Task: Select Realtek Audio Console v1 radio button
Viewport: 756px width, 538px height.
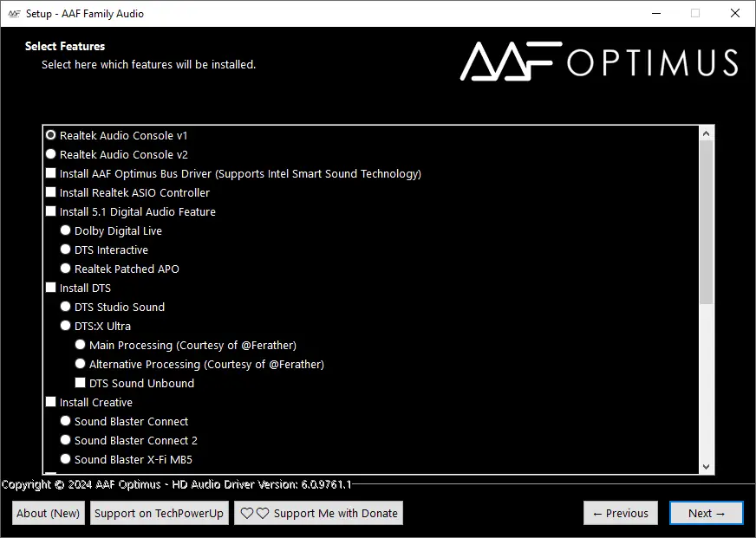Action: pos(50,135)
